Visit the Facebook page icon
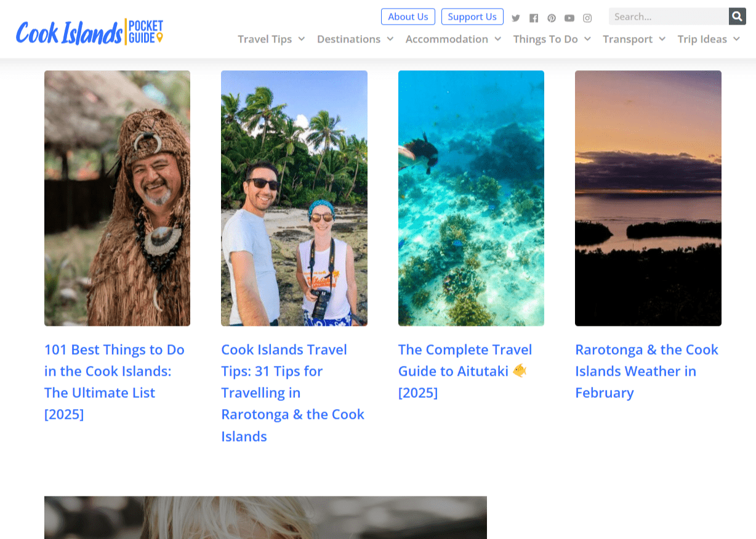The image size is (756, 539). (534, 18)
